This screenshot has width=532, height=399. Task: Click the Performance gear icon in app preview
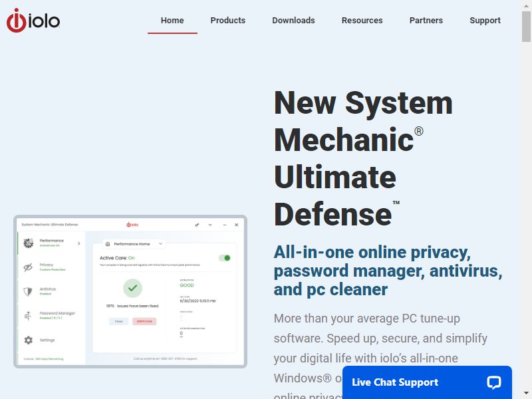pyautogui.click(x=29, y=243)
